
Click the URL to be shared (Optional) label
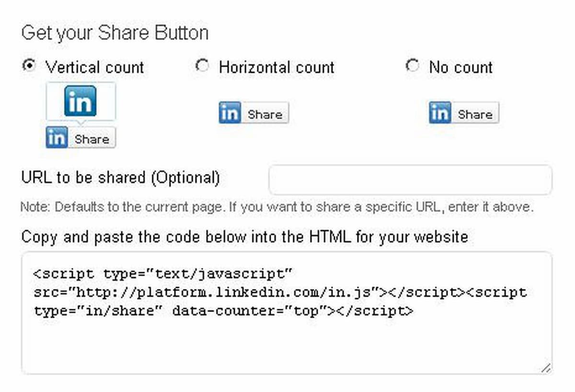coord(121,178)
